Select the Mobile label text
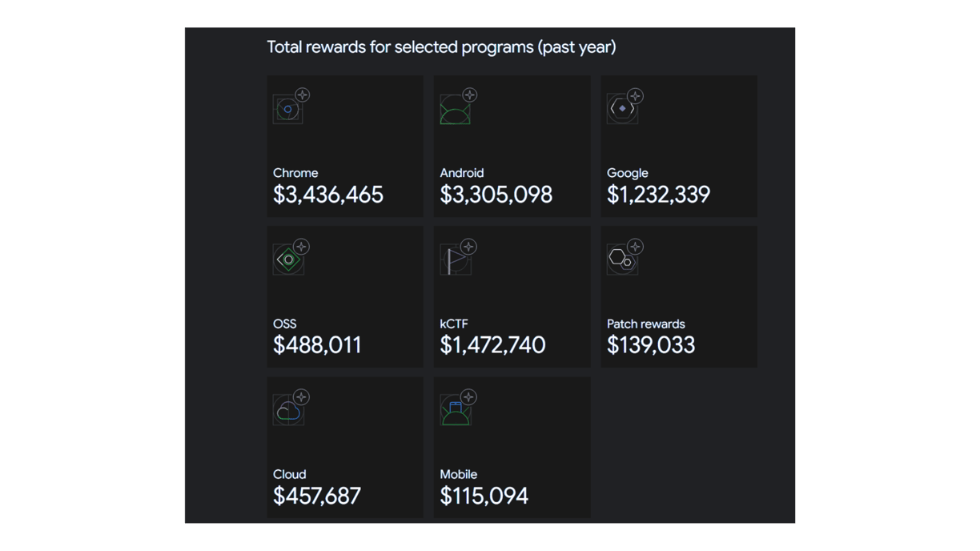This screenshot has width=980, height=551. click(459, 474)
